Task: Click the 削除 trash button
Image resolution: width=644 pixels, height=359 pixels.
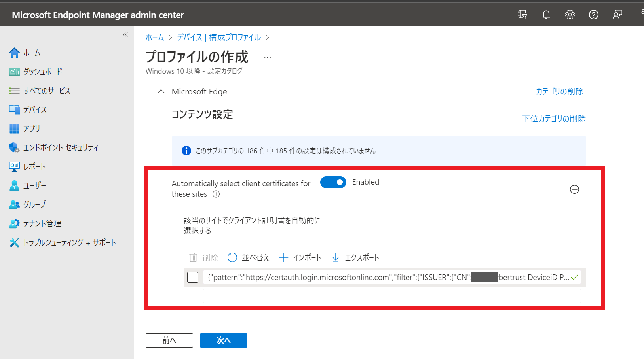Action: point(203,258)
